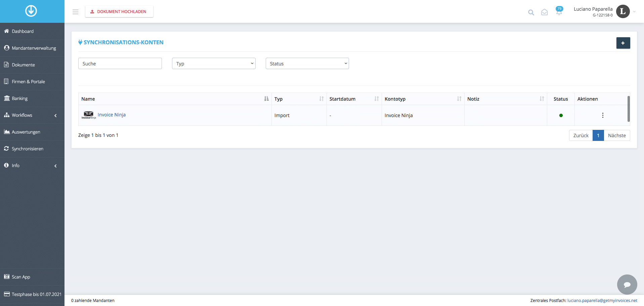Go to Dashboard
644x306 pixels.
click(x=32, y=31)
